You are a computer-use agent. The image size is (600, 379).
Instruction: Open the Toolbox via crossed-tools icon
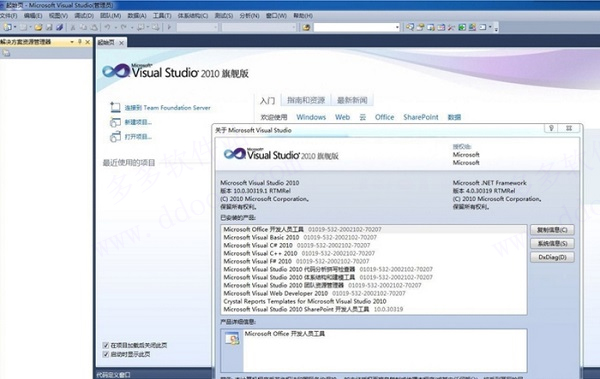451,27
